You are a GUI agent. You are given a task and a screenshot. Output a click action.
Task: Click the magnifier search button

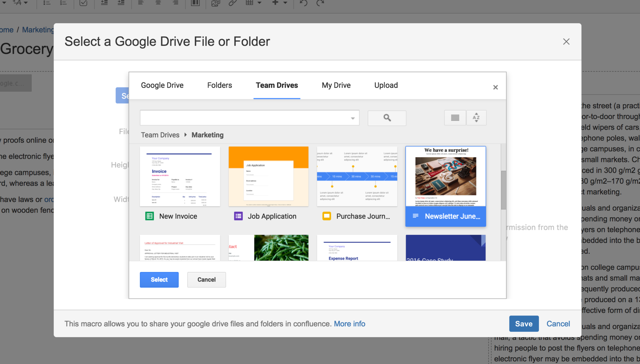387,118
